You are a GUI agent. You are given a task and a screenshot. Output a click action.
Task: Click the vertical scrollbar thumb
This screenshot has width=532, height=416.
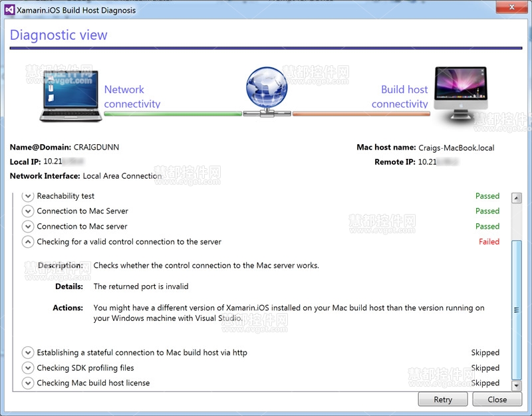click(517, 310)
